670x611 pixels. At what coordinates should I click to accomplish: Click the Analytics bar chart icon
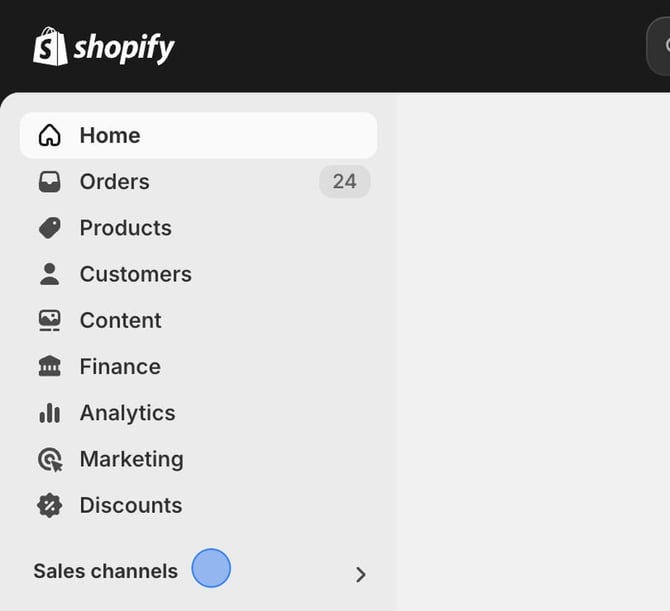pos(49,413)
